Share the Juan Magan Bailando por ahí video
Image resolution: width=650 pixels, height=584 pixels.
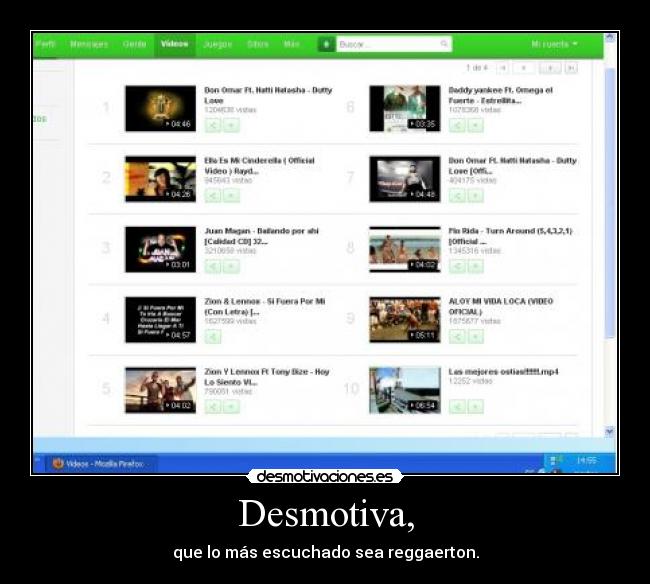[213, 266]
